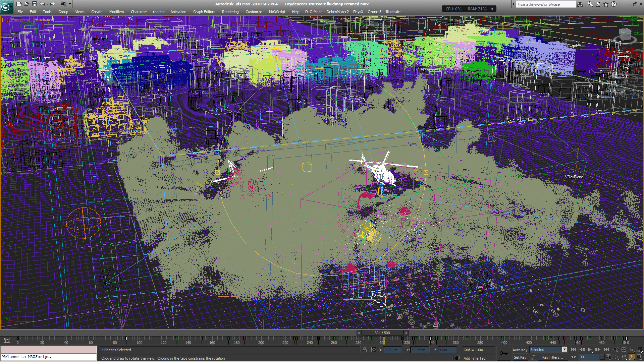Image resolution: width=644 pixels, height=362 pixels.
Task: Open the Modifiers menu
Action: [116, 12]
